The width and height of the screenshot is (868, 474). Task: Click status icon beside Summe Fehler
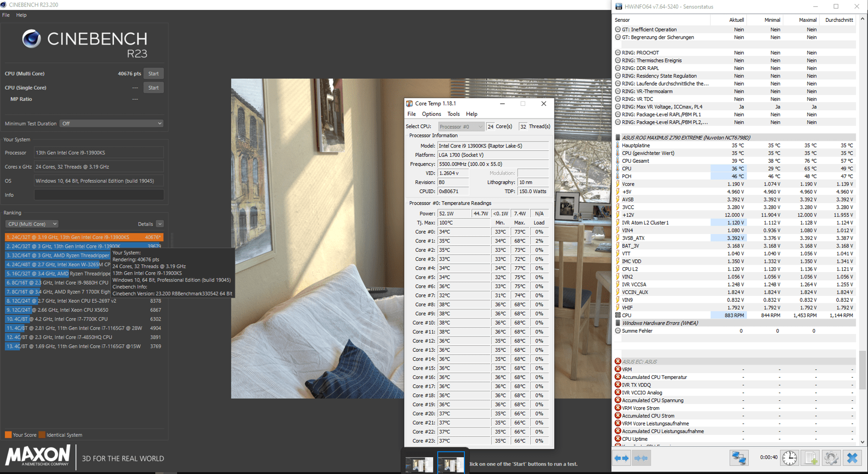[618, 331]
